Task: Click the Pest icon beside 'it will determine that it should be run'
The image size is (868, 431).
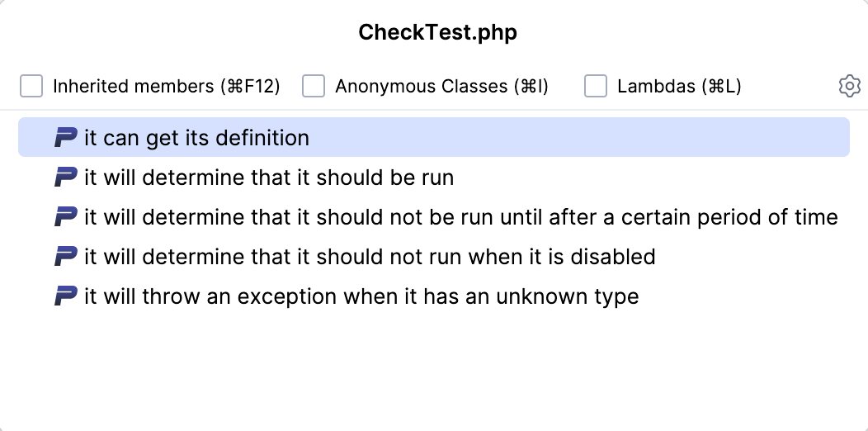Action: 65,178
